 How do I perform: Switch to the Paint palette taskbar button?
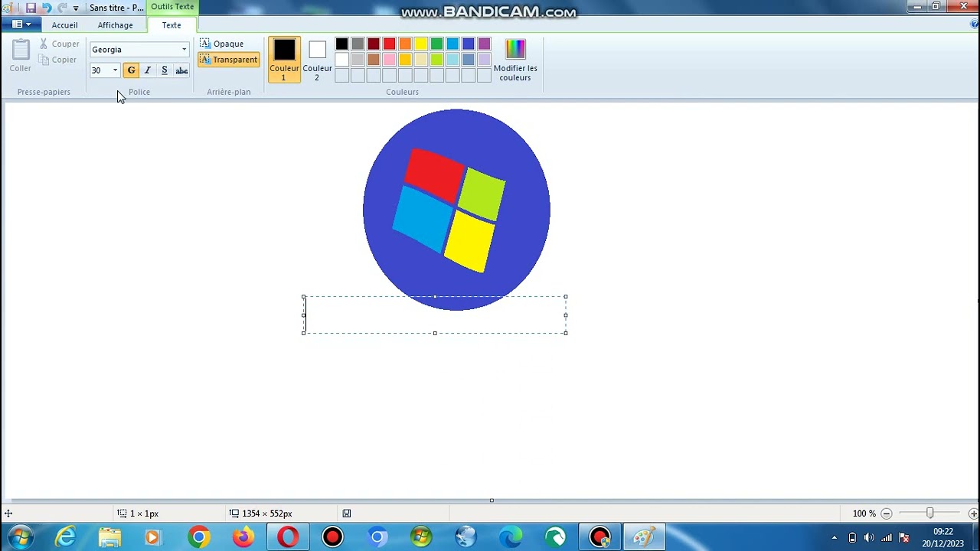[x=644, y=537]
